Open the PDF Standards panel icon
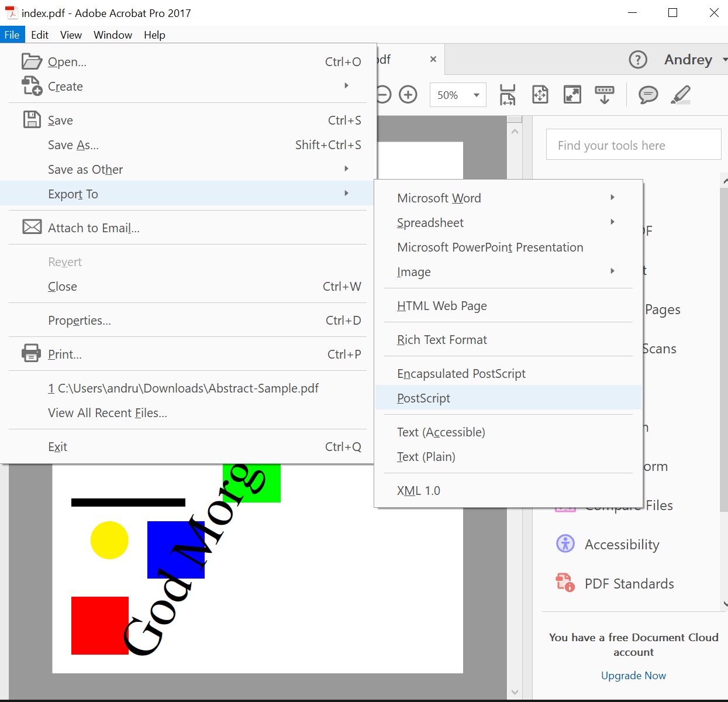 pos(565,583)
